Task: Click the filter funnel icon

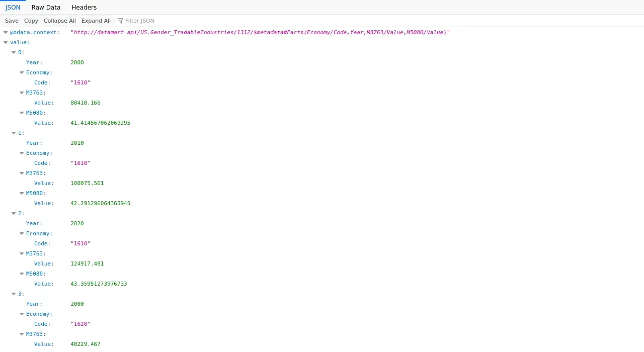Action: pyautogui.click(x=121, y=21)
